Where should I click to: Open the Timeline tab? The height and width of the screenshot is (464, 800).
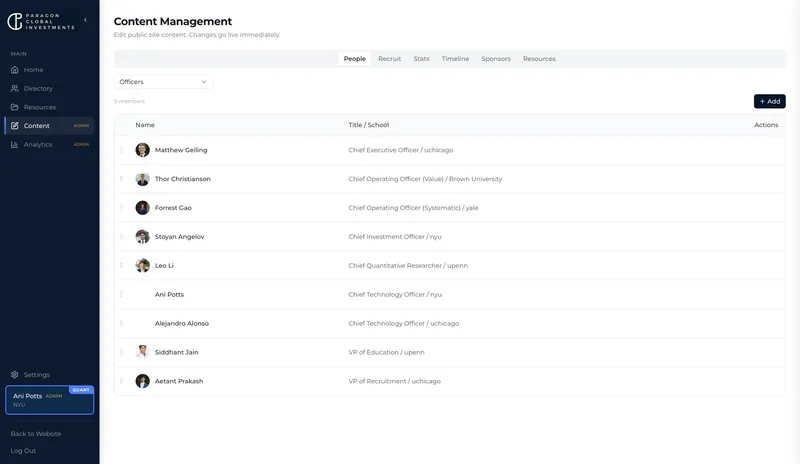coord(455,59)
